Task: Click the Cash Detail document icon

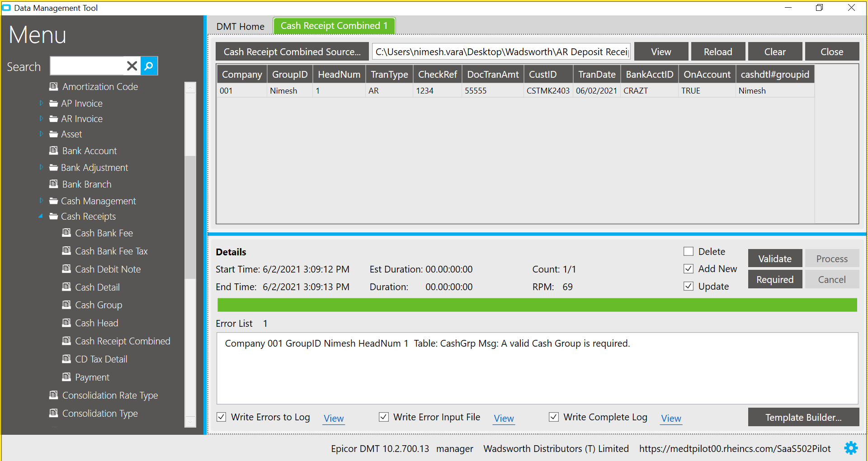Action: pos(66,287)
